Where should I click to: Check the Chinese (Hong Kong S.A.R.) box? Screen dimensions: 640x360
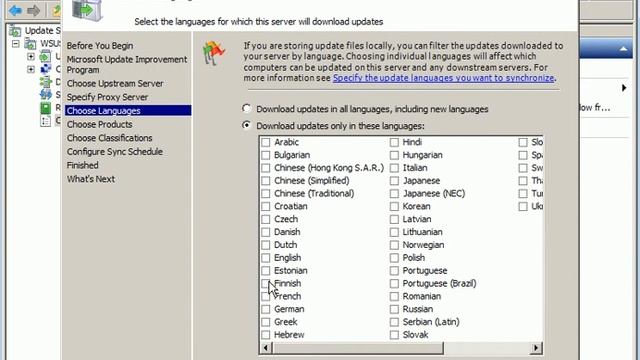click(266, 168)
